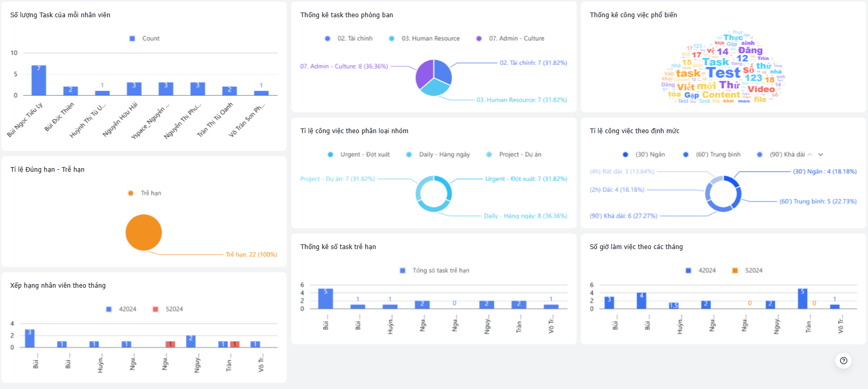The height and width of the screenshot is (389, 868).
Task: Toggle the 07. Admin - Culture legend item
Action: coord(510,38)
